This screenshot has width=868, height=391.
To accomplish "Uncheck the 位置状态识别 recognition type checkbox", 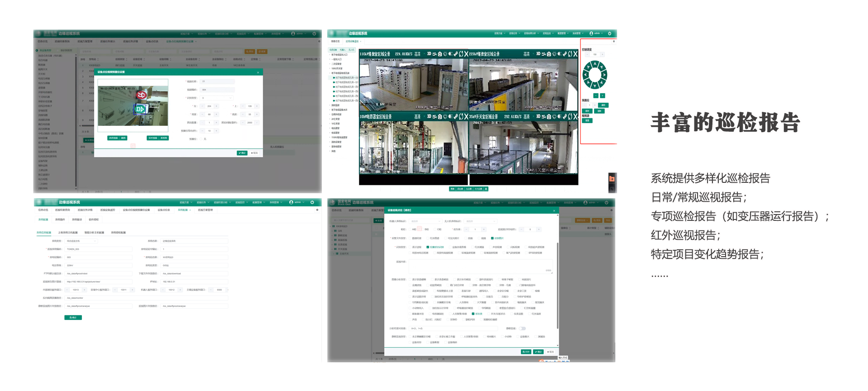I will pos(428,247).
